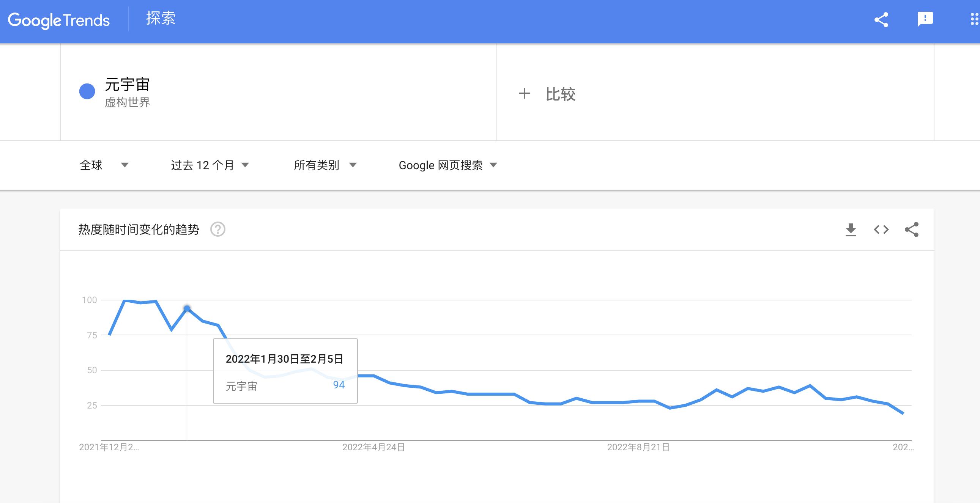Screen dimensions: 980x503
Task: Click the 探索 header label
Action: 161,18
